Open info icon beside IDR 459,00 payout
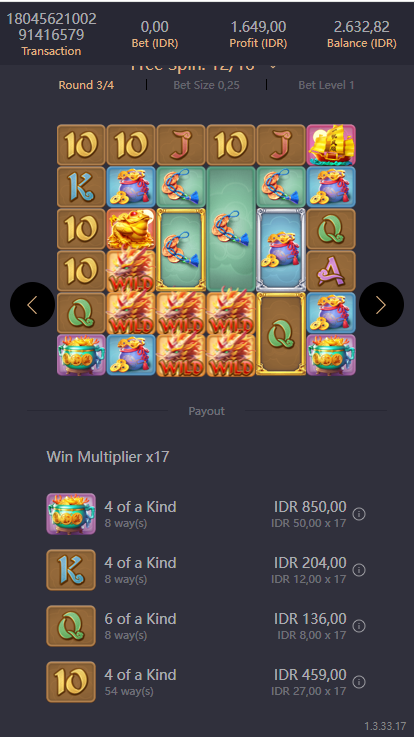 (x=359, y=682)
